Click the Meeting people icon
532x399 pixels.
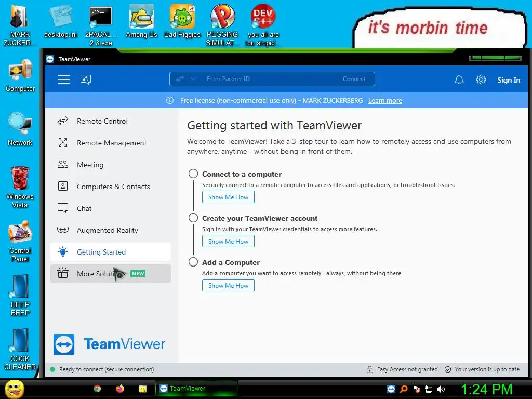click(63, 165)
